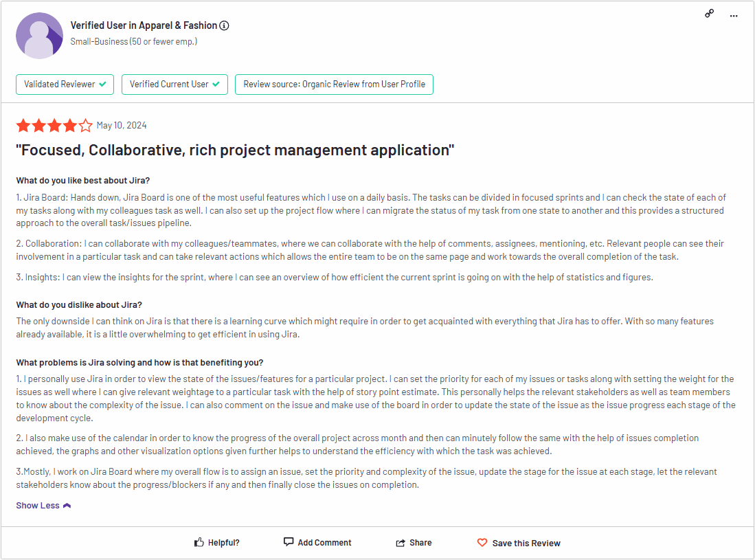755x560 pixels.
Task: Click the Helpful? button label
Action: [224, 543]
